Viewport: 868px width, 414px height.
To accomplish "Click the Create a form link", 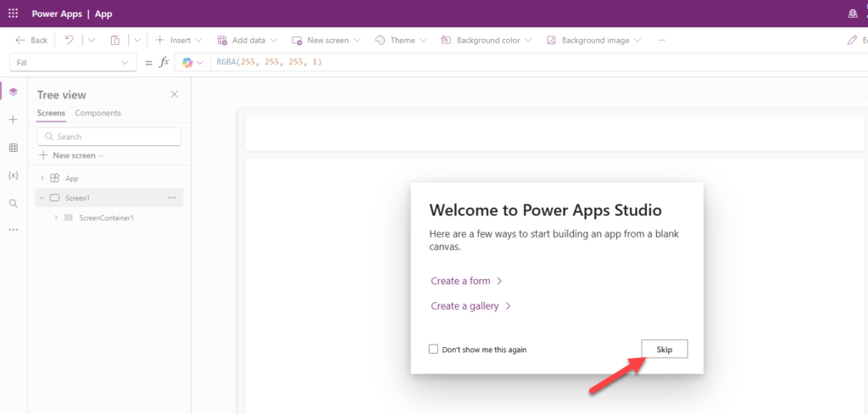I will coord(466,281).
